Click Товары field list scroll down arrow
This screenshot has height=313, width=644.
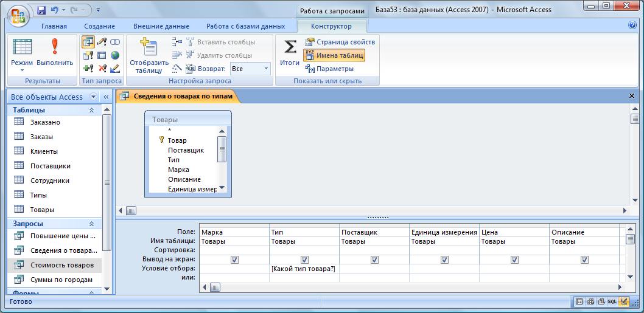pos(222,187)
